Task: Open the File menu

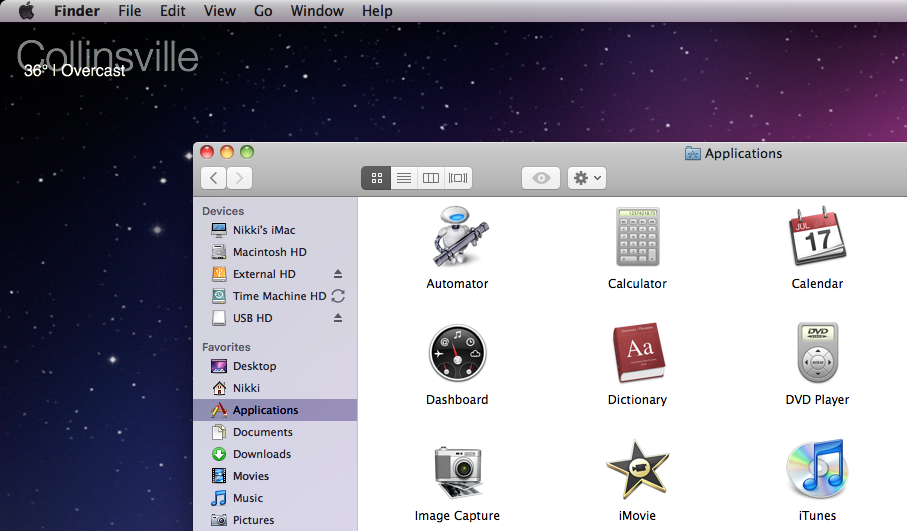Action: pyautogui.click(x=130, y=10)
